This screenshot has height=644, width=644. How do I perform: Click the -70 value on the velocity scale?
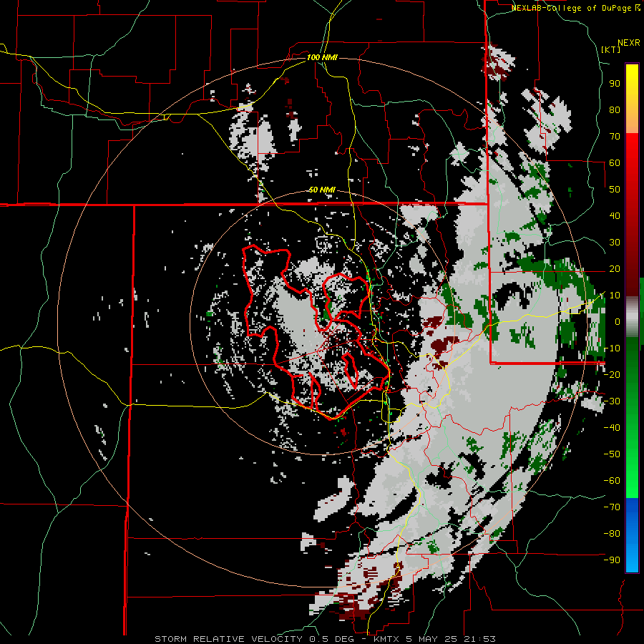pyautogui.click(x=612, y=507)
